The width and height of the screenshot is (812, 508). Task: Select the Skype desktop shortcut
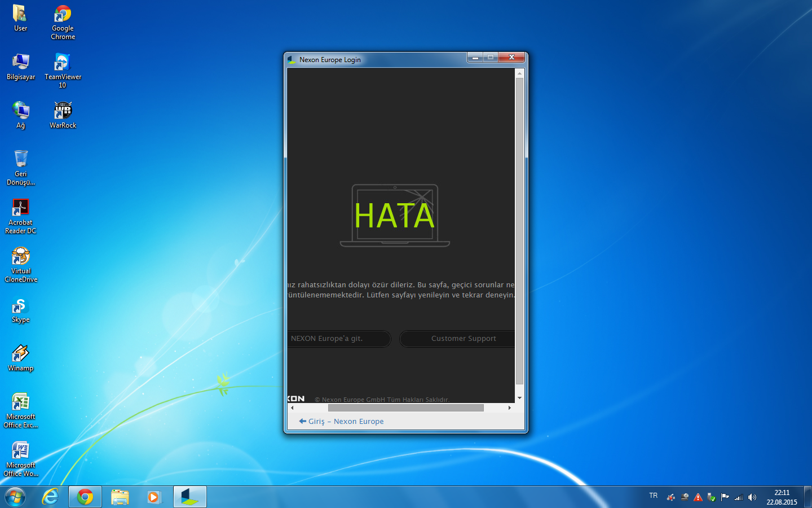coord(21,309)
